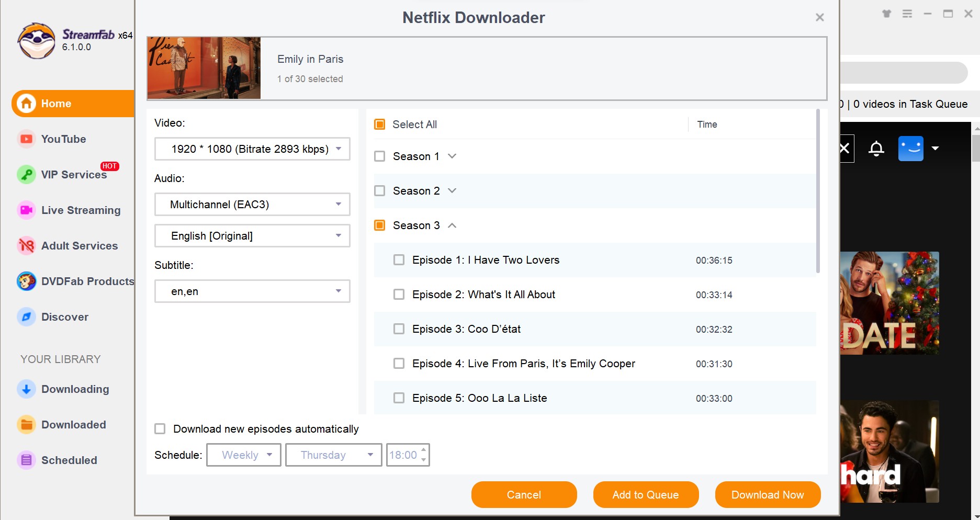Viewport: 980px width, 520px height.
Task: Go to Home in sidebar
Action: coord(73,104)
